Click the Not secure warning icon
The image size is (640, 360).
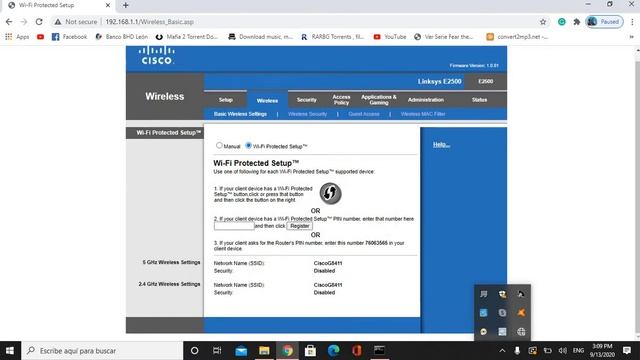tap(58, 22)
